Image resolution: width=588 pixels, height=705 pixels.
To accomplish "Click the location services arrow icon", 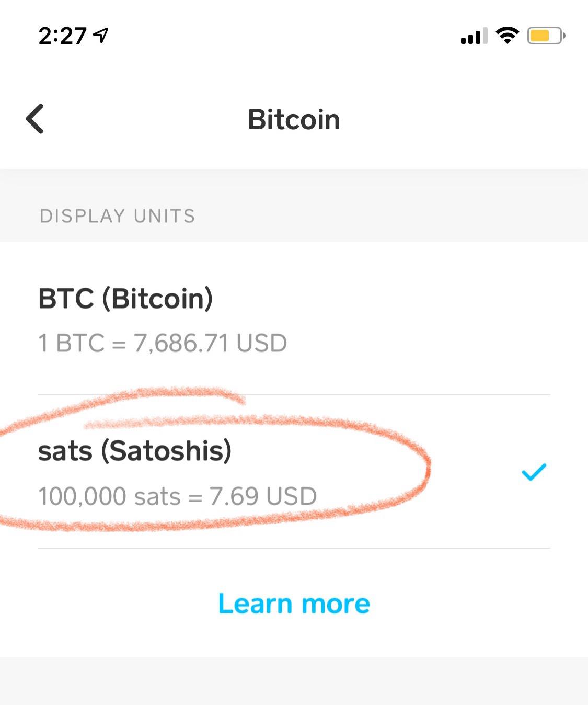I will coord(100,36).
